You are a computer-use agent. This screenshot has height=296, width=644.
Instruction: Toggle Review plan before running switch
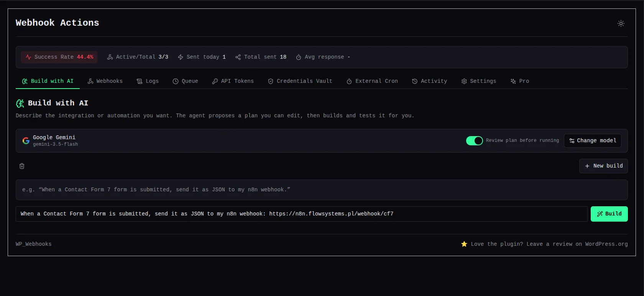(x=475, y=141)
